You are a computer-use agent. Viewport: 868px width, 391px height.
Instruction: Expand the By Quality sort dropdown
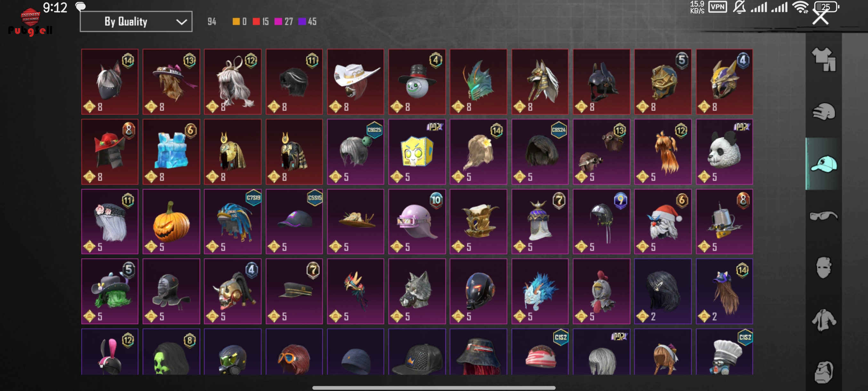tap(136, 21)
